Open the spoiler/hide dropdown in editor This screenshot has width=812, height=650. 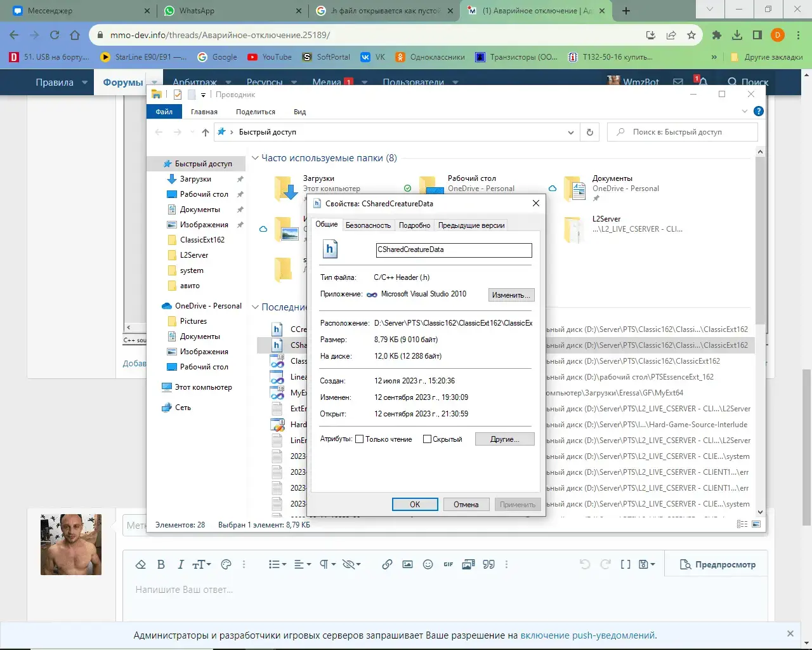pyautogui.click(x=351, y=564)
